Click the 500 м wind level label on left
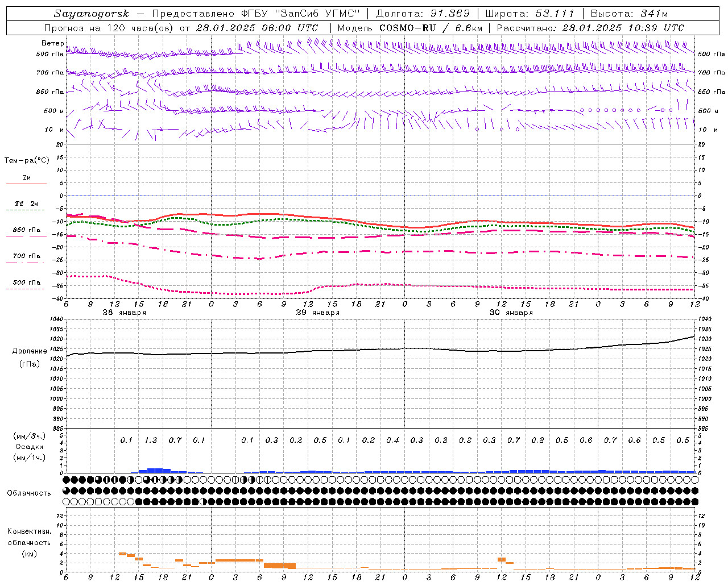The width and height of the screenshot is (728, 582). [54, 111]
